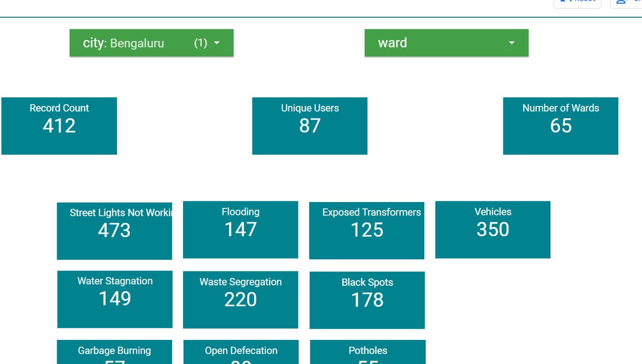This screenshot has height=364, width=642.
Task: Click the Vehicles card showing 350
Action: [493, 230]
